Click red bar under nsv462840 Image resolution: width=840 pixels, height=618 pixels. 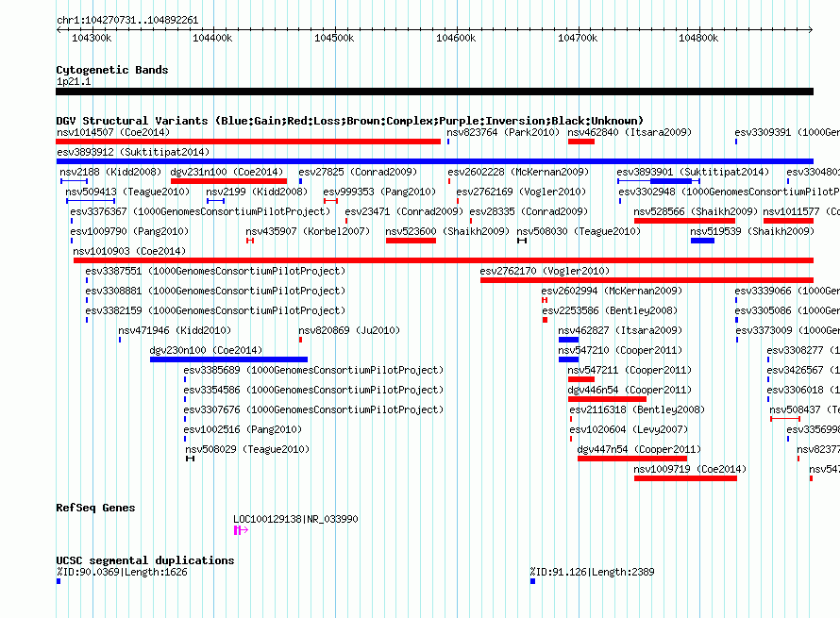point(581,142)
